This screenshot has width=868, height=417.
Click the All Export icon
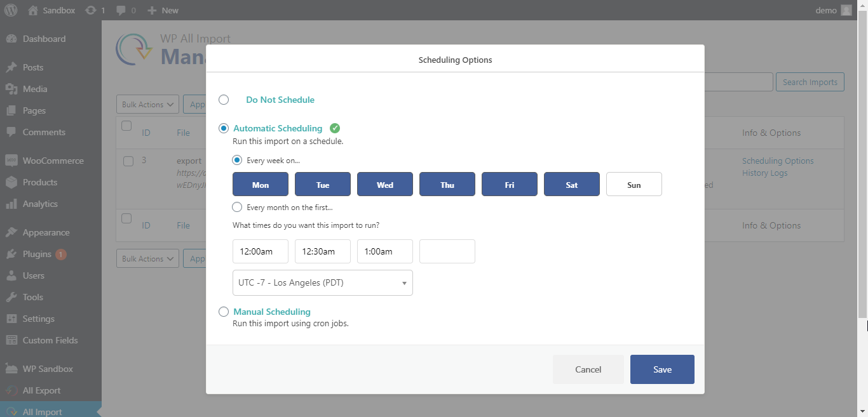tap(11, 390)
